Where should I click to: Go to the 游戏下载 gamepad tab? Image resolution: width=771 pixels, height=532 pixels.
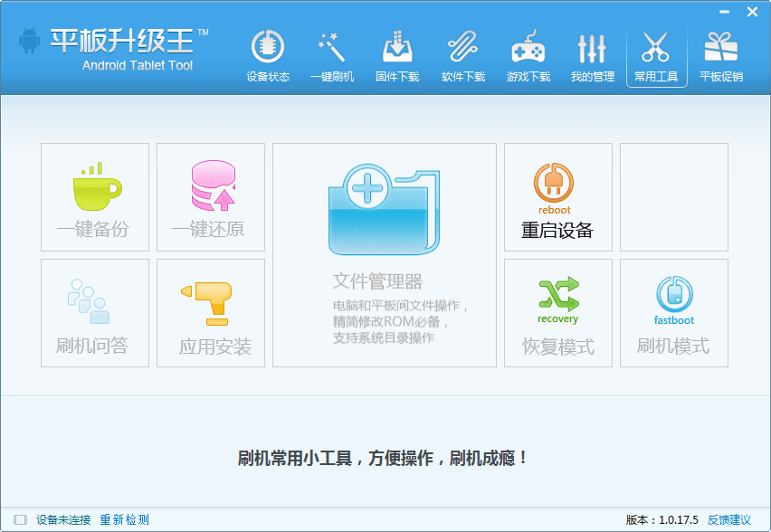coord(528,55)
